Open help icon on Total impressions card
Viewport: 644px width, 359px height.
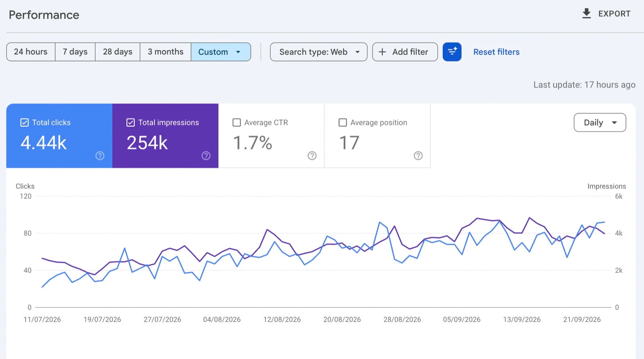click(x=206, y=156)
